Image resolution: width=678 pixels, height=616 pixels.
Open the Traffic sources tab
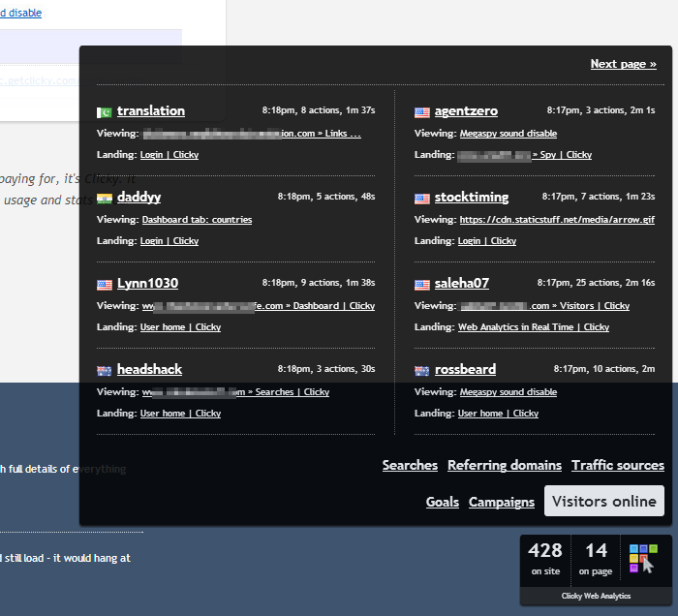pyautogui.click(x=617, y=466)
